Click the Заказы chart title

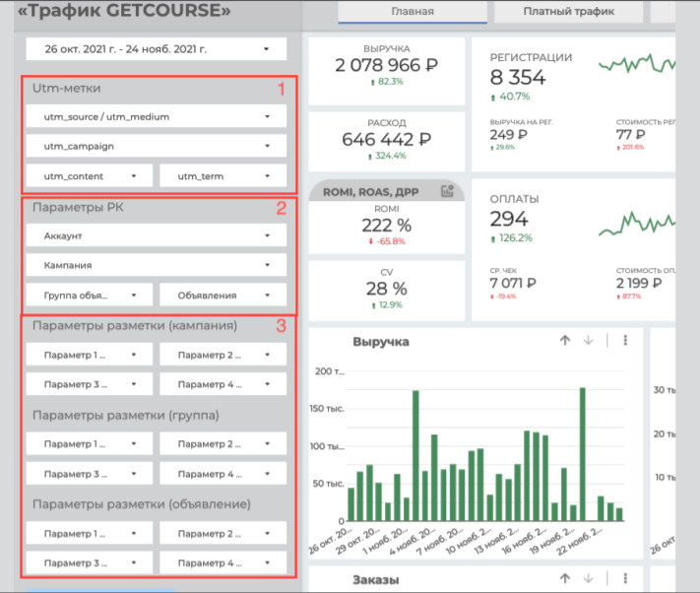point(376,579)
